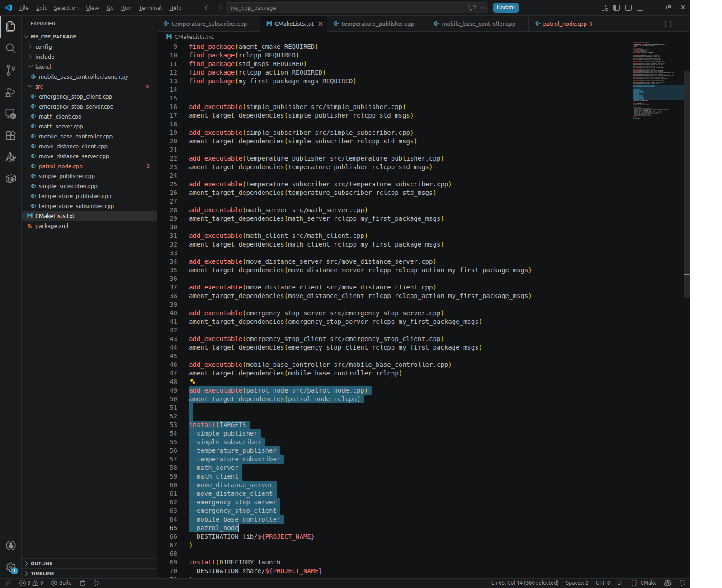Click the debug bug icon in status bar

(x=83, y=583)
